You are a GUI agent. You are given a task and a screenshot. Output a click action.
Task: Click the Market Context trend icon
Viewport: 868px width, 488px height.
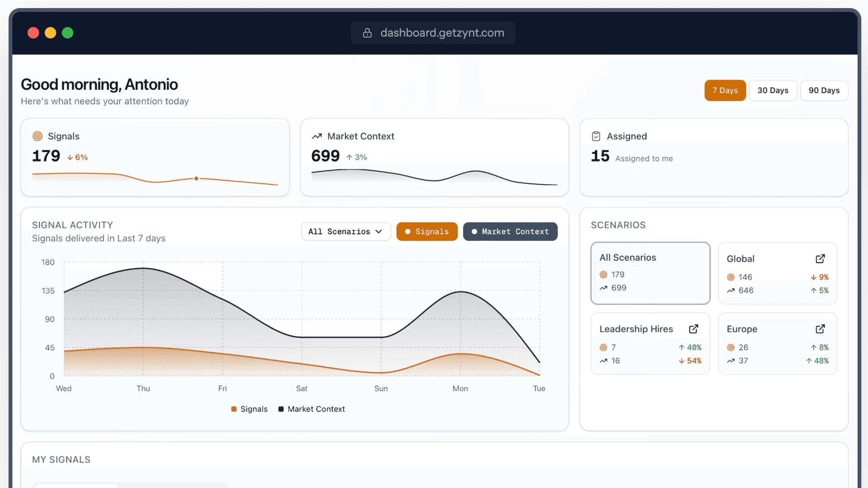[317, 136]
